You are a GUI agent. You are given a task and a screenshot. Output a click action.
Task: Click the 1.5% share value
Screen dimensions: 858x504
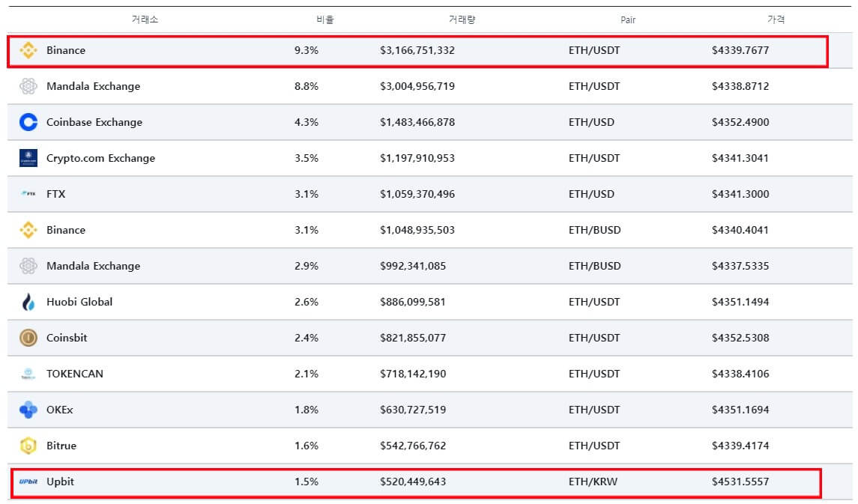click(x=306, y=482)
